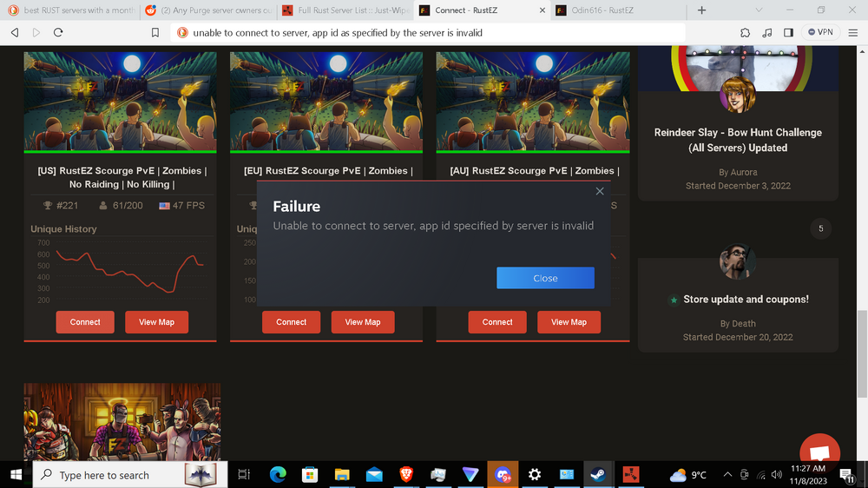Bookmark this page using the bookmark icon
Viewport: 868px width, 488px height.
[155, 32]
